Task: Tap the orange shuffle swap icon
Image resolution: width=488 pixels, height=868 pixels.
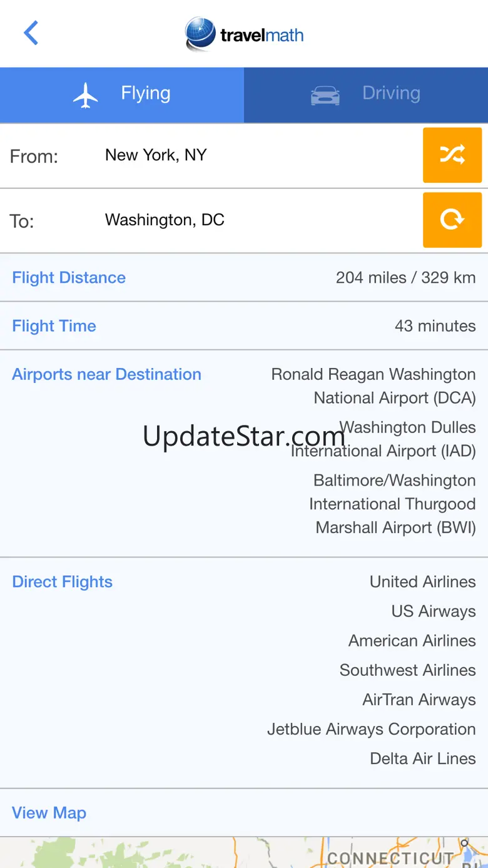Action: point(452,155)
